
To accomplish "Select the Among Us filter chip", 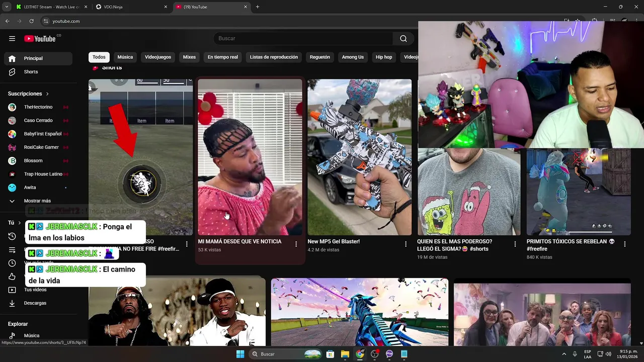I will (353, 57).
